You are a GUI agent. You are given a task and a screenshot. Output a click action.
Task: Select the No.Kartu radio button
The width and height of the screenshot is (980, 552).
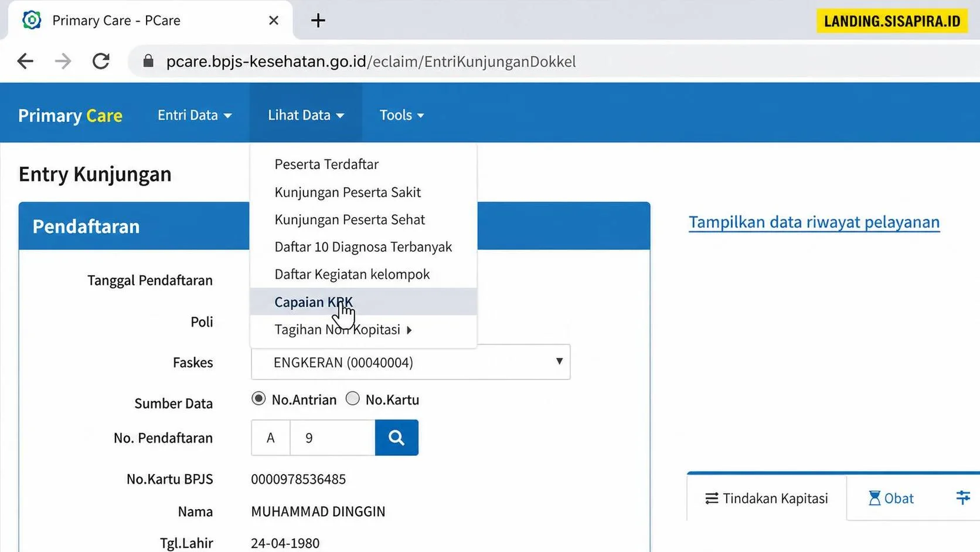[x=352, y=399]
